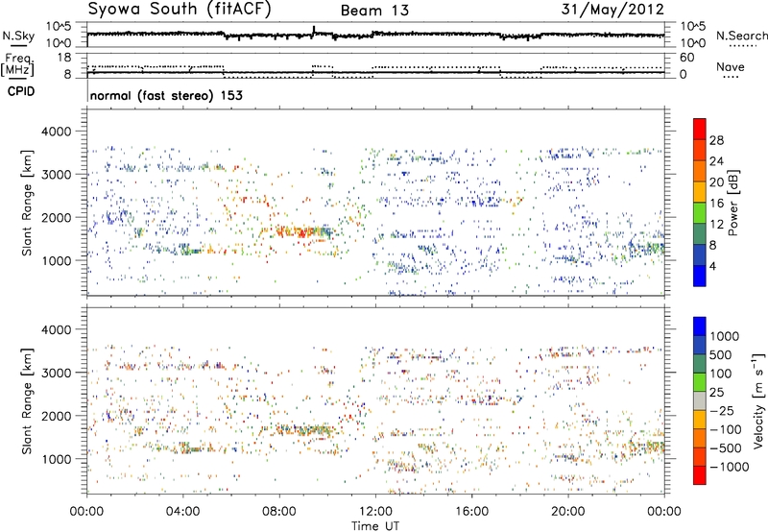Click the '-500' velocity colorbar label
Viewport: 768px width, 532px height.
click(x=726, y=448)
